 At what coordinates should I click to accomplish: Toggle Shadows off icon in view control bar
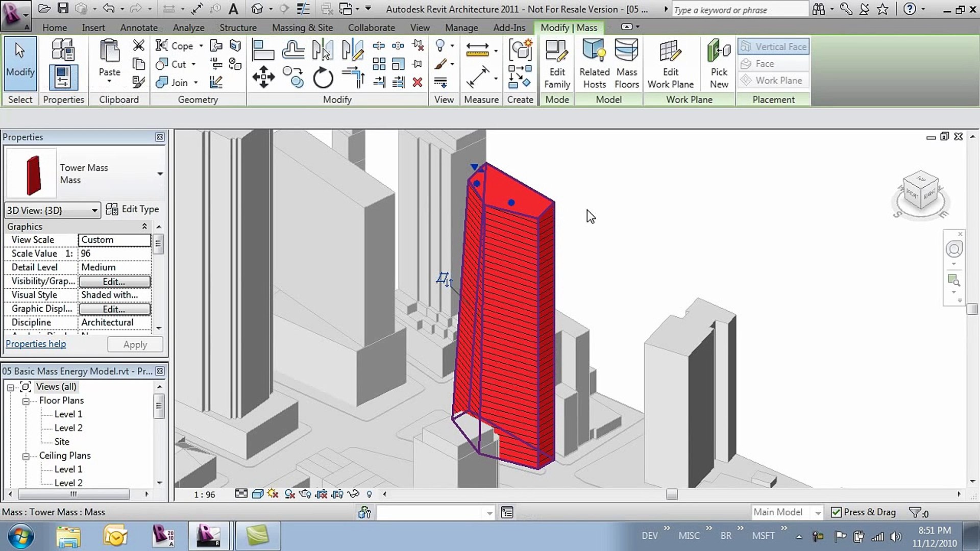[x=290, y=494]
